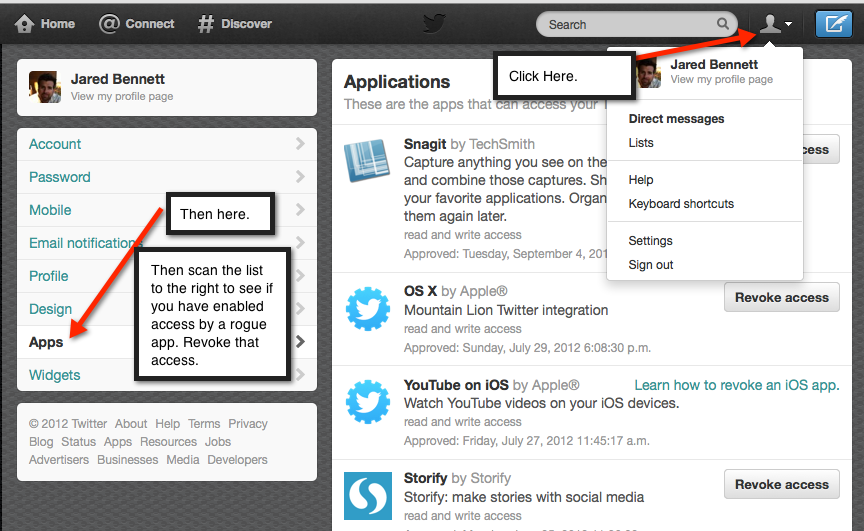Click the OS X app gear icon

367,310
